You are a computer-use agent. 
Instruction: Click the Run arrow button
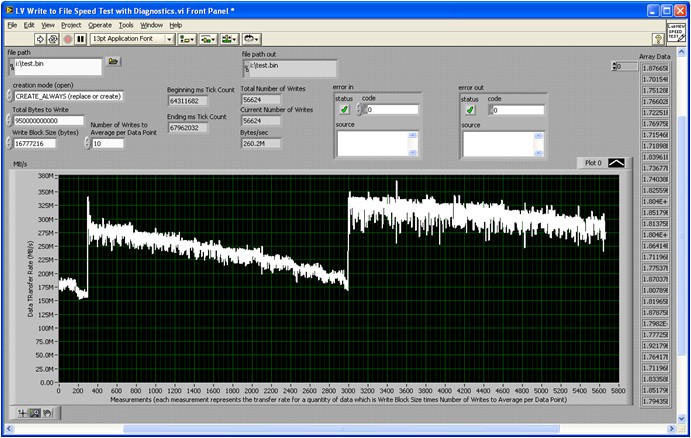pos(40,39)
